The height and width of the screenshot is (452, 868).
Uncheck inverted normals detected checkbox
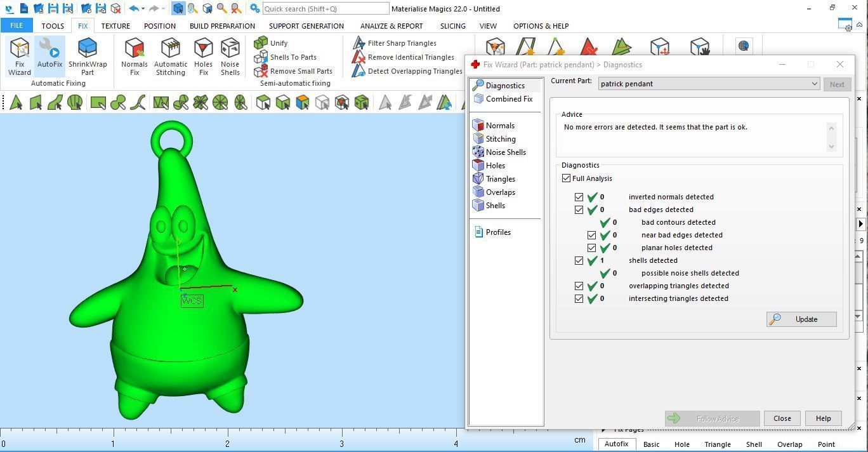pyautogui.click(x=579, y=197)
